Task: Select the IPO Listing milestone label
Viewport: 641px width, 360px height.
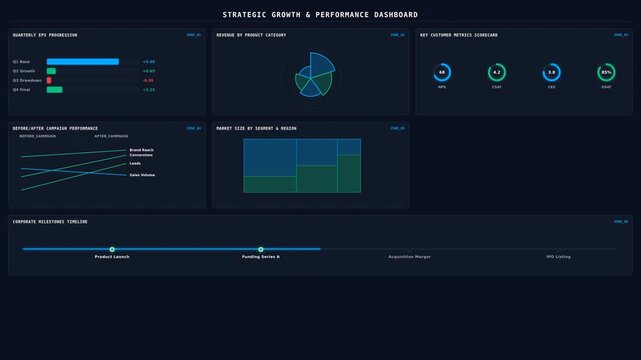Action: (x=558, y=257)
